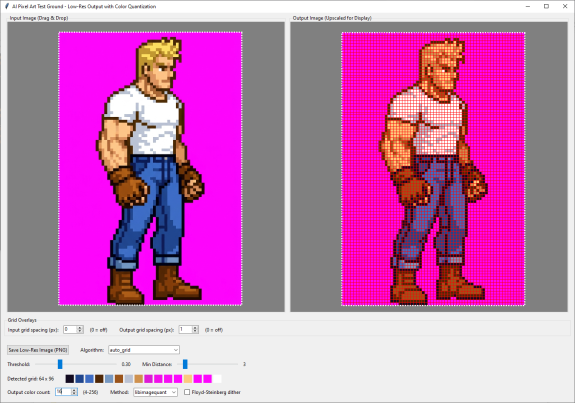Focus the Output grid spacing field
The height and width of the screenshot is (403, 575).
[185, 329]
